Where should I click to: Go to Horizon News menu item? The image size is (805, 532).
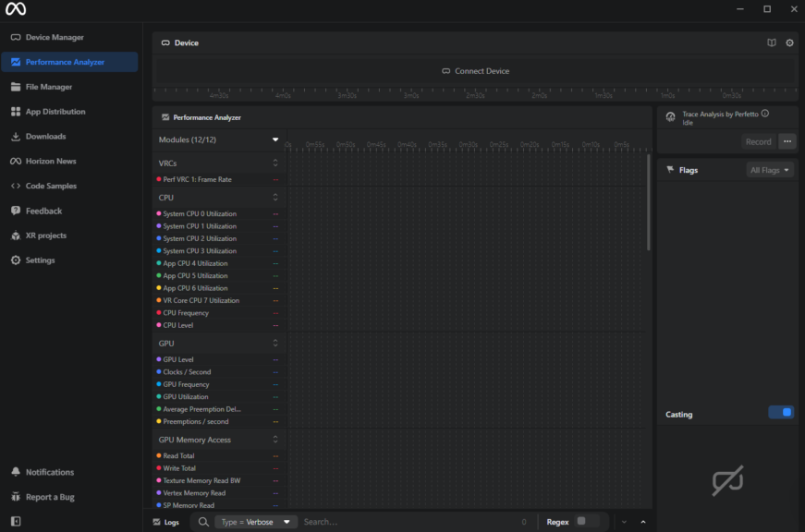point(50,162)
